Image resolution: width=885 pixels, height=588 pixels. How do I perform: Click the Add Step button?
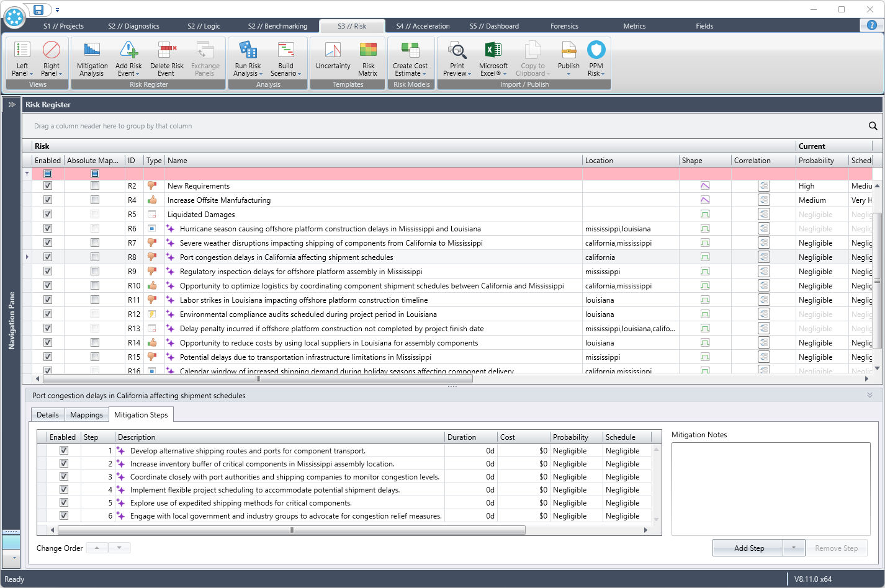[x=747, y=548]
